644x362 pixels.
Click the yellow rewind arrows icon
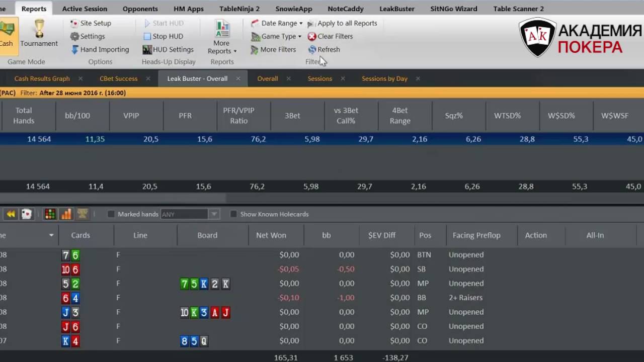11,214
